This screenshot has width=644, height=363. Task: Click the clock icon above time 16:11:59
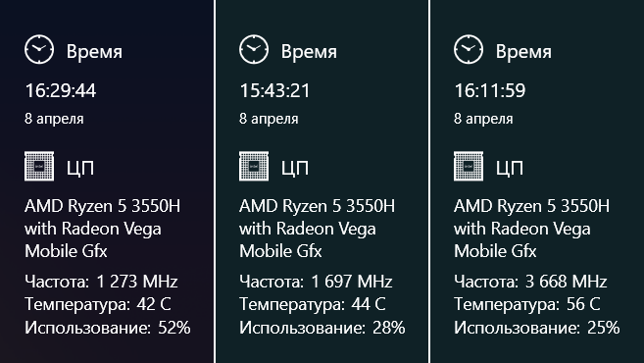point(469,49)
